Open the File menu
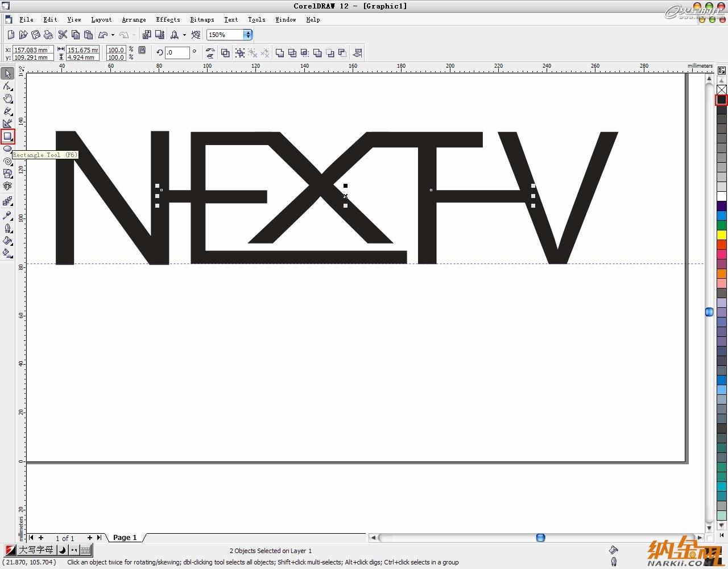The height and width of the screenshot is (569, 728). pos(26,19)
